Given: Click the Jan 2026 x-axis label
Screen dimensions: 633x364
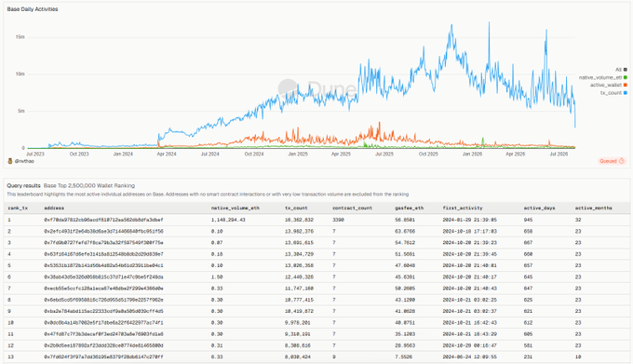Looking at the screenshot, I should pyautogui.click(x=472, y=155).
